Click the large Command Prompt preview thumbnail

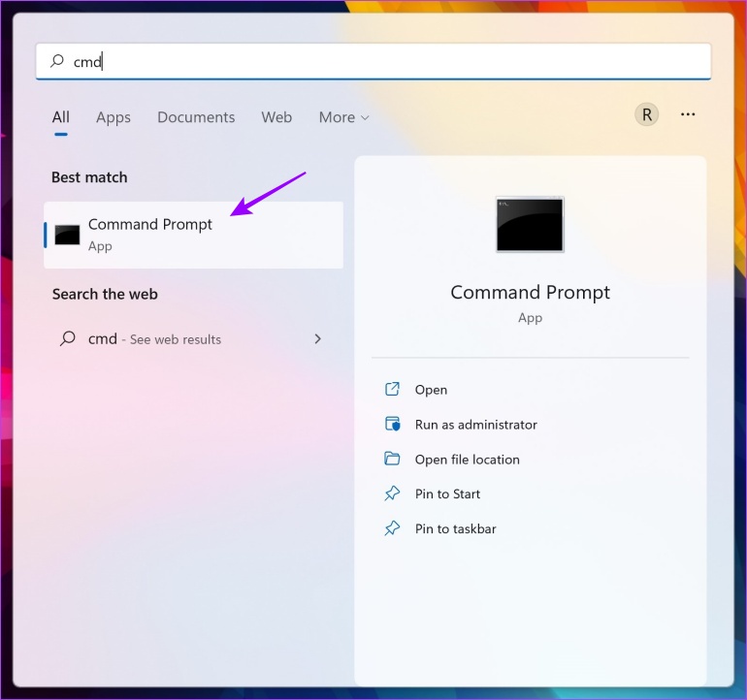[530, 224]
